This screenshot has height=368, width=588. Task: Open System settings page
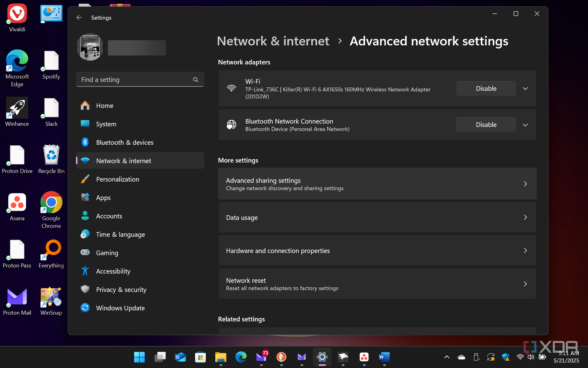140,124
